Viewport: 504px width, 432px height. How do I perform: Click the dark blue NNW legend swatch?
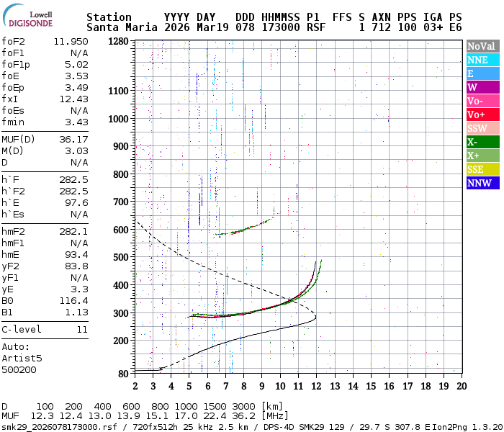coord(482,183)
